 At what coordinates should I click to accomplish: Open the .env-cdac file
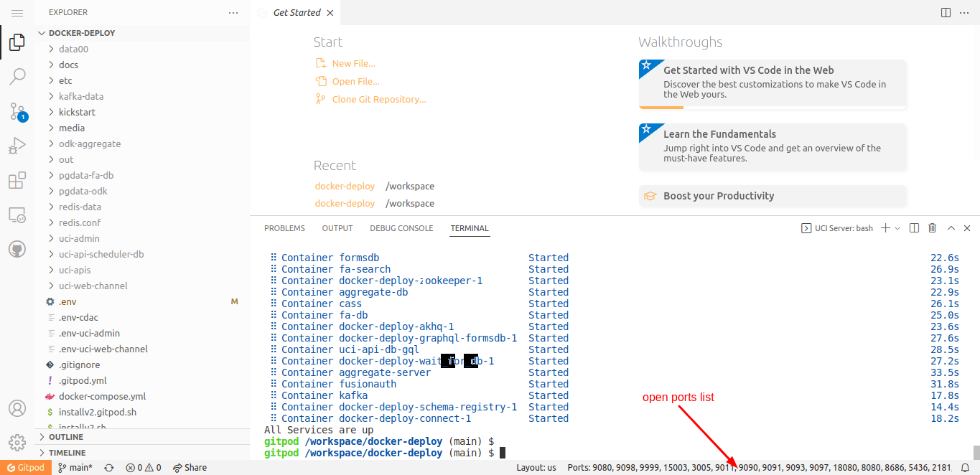coord(142,317)
